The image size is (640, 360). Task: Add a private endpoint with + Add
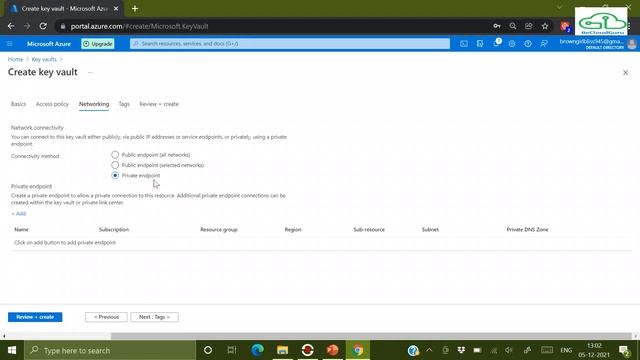click(x=18, y=213)
